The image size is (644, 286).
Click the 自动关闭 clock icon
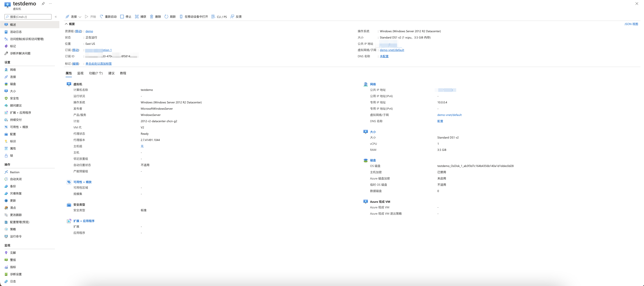(6, 179)
